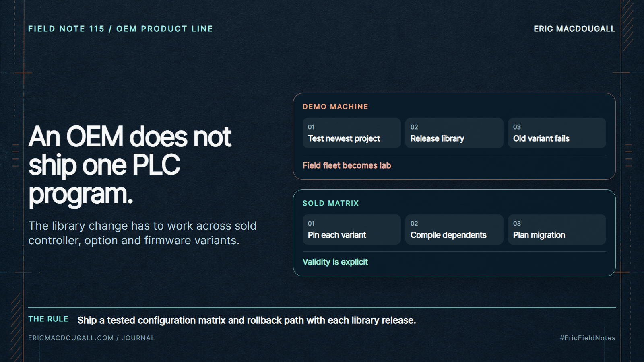This screenshot has width=644, height=362.
Task: Click 'Field fleet becomes lab' summary text
Action: (x=347, y=165)
